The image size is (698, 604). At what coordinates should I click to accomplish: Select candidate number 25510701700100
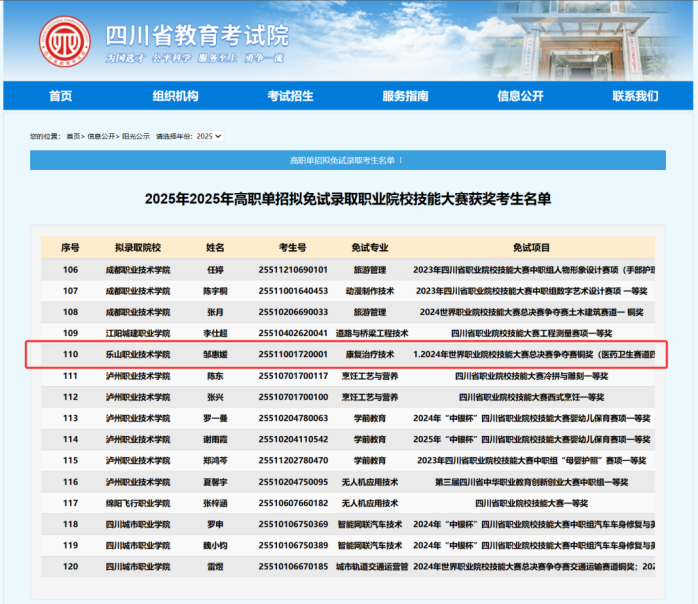tap(293, 397)
